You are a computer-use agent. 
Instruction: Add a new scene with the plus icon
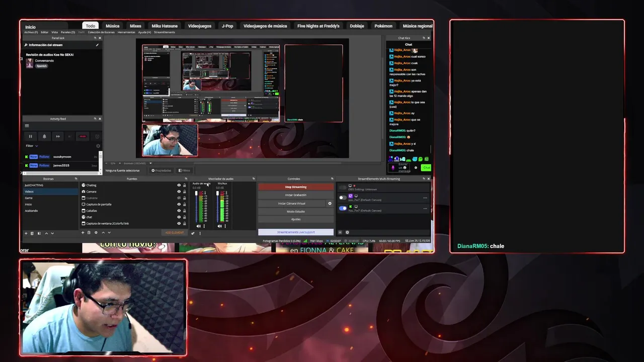click(26, 233)
